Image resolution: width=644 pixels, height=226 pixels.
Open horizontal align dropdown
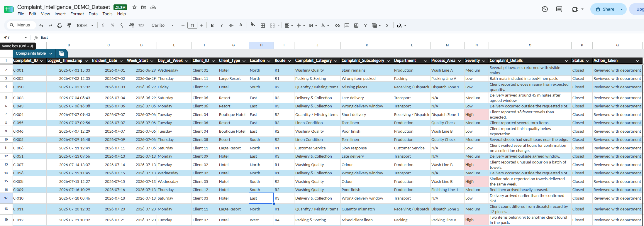coord(289,26)
